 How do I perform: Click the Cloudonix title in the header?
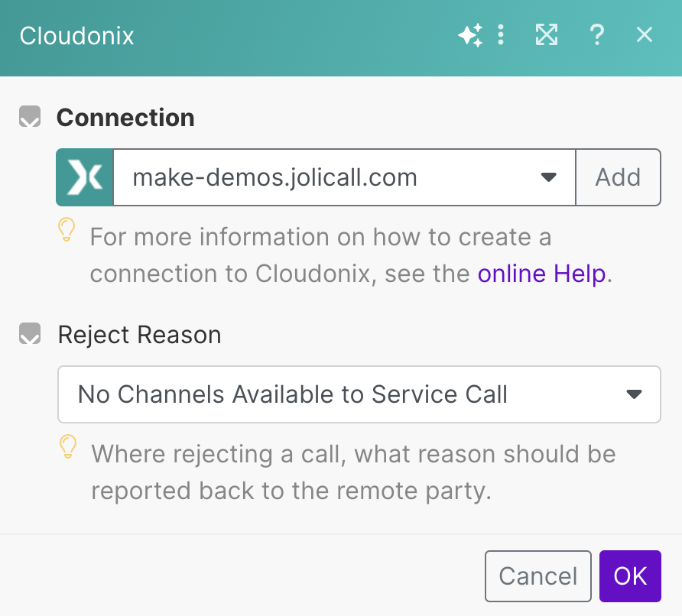click(x=77, y=36)
